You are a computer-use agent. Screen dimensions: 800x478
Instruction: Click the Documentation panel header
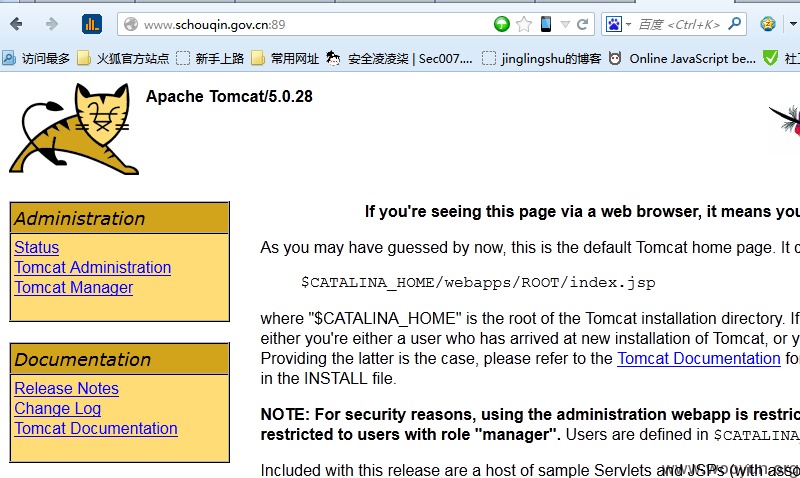[x=120, y=359]
